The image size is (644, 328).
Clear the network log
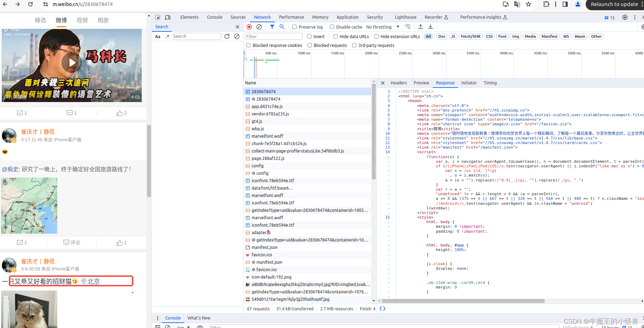(259, 27)
